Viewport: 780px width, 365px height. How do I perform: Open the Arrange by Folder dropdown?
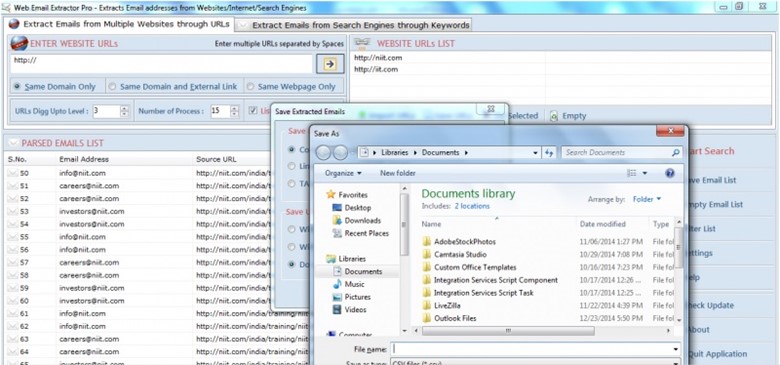pyautogui.click(x=647, y=199)
